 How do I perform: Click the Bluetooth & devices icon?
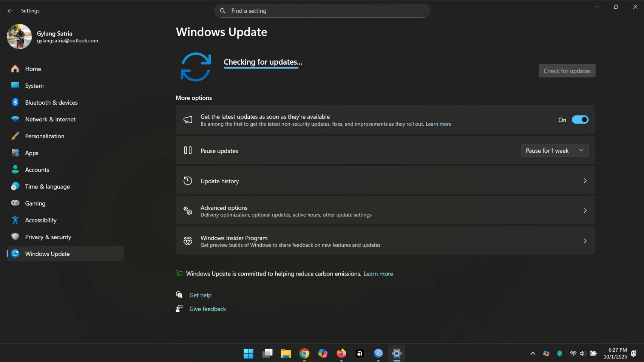point(15,102)
